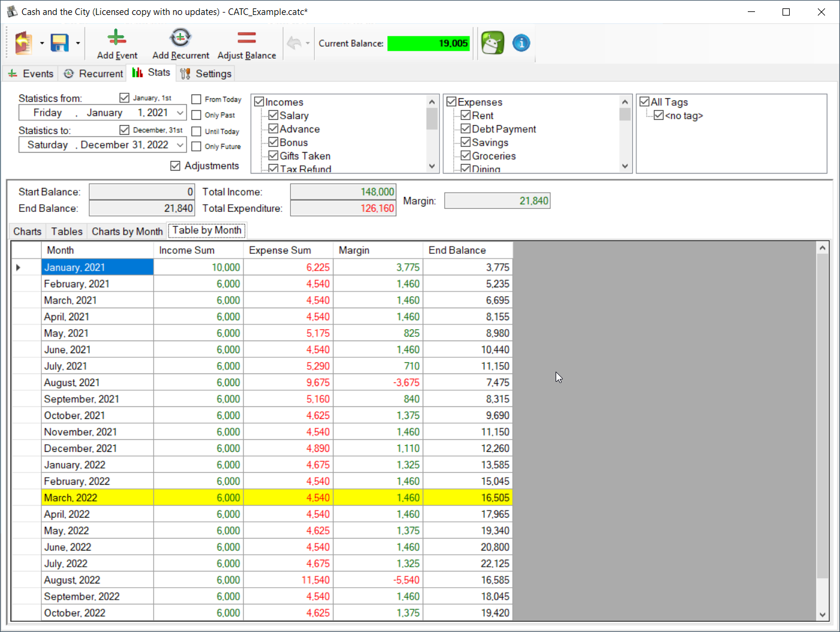Viewport: 840px width, 632px height.
Task: Uncheck the Debt Payment checkbox
Action: coord(466,129)
